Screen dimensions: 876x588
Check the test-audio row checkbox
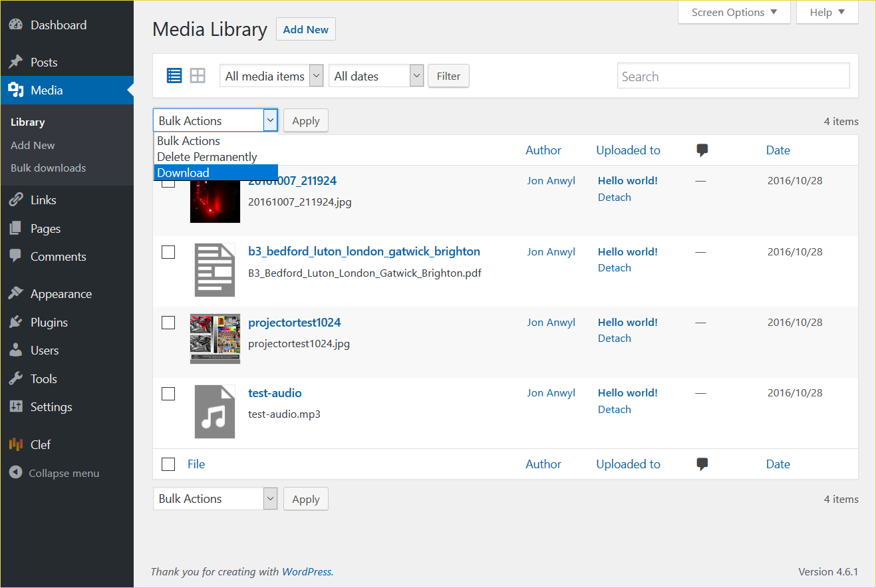click(169, 394)
